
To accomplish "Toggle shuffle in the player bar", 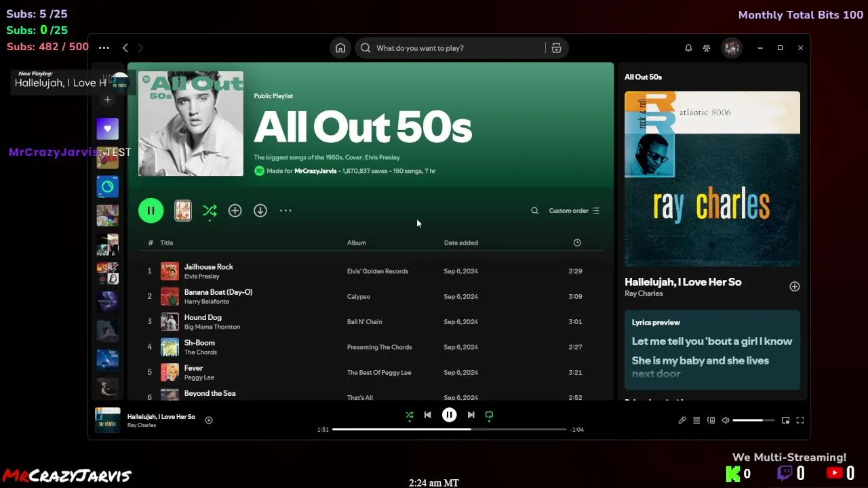I will (409, 415).
